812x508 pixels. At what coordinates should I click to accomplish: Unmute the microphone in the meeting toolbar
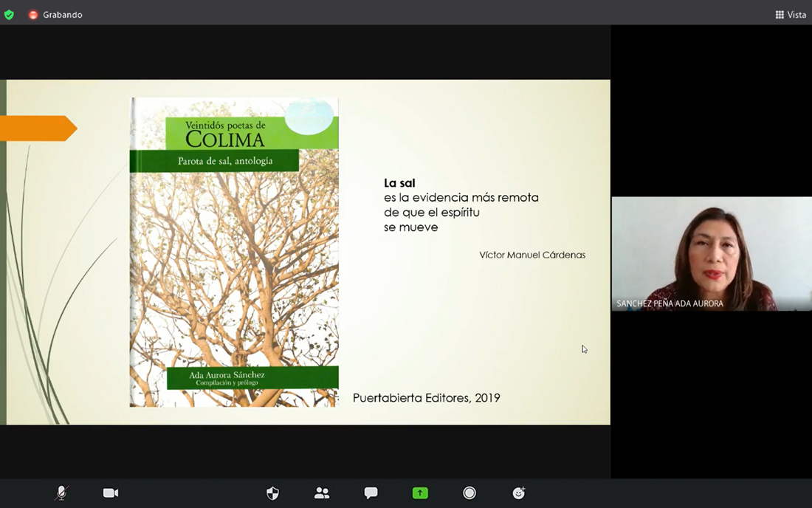pyautogui.click(x=61, y=493)
